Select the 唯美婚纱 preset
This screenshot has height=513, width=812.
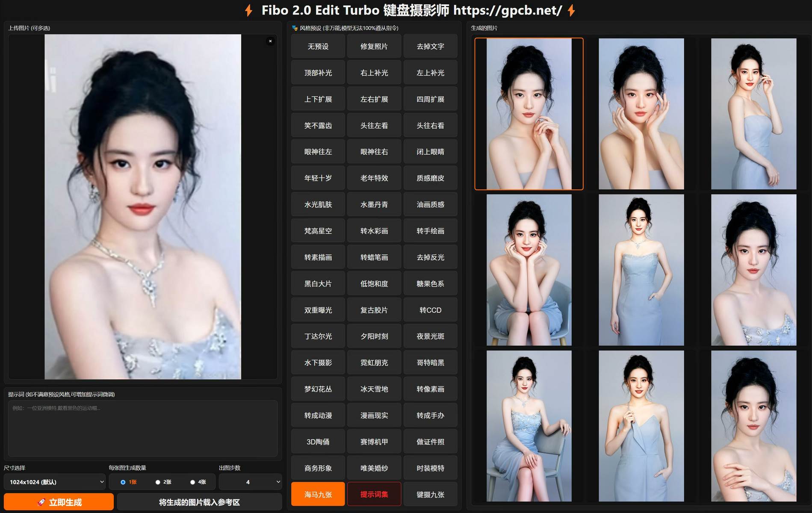tap(374, 468)
